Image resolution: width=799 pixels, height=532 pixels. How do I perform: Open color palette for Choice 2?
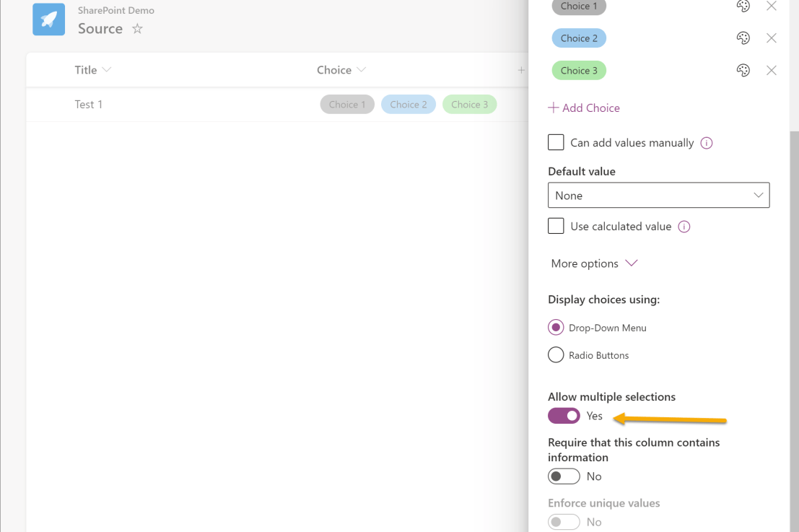tap(743, 38)
